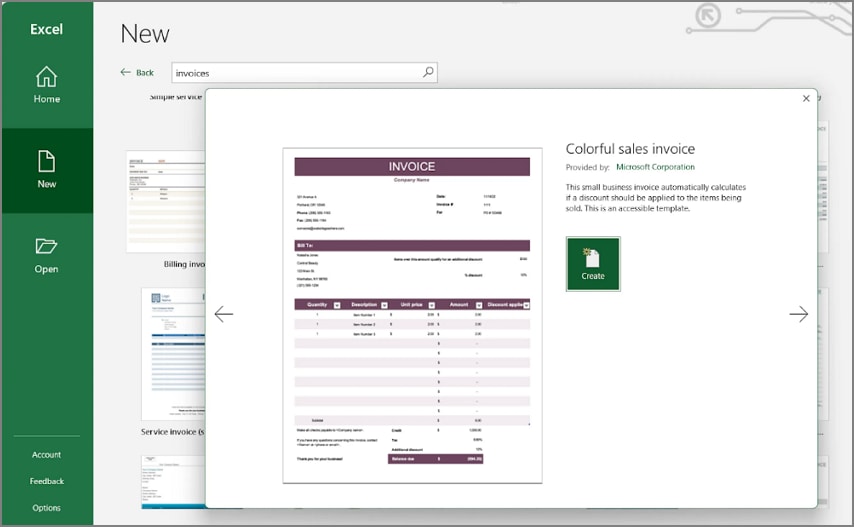Select the Service invoice template thumbnail

(x=173, y=354)
